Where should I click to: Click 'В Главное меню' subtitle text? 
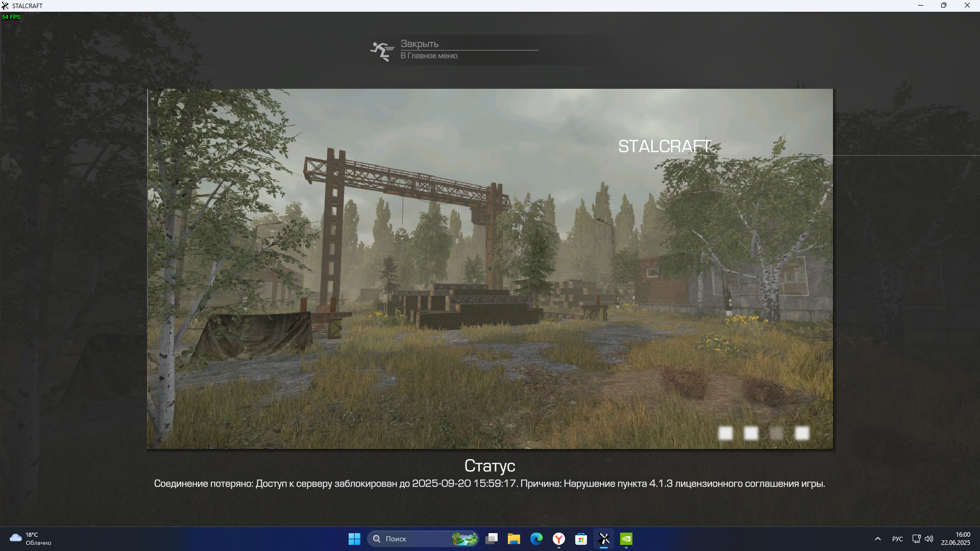[x=429, y=56]
